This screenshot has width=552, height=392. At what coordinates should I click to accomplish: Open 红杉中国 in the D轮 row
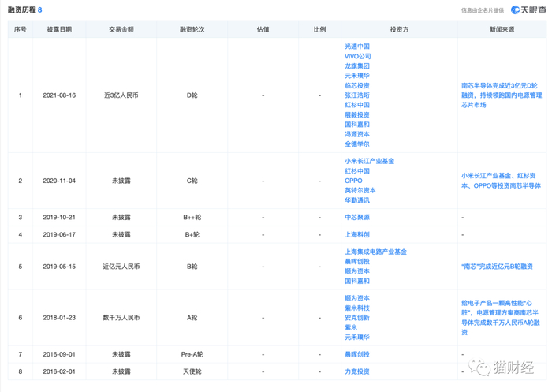pos(357,105)
